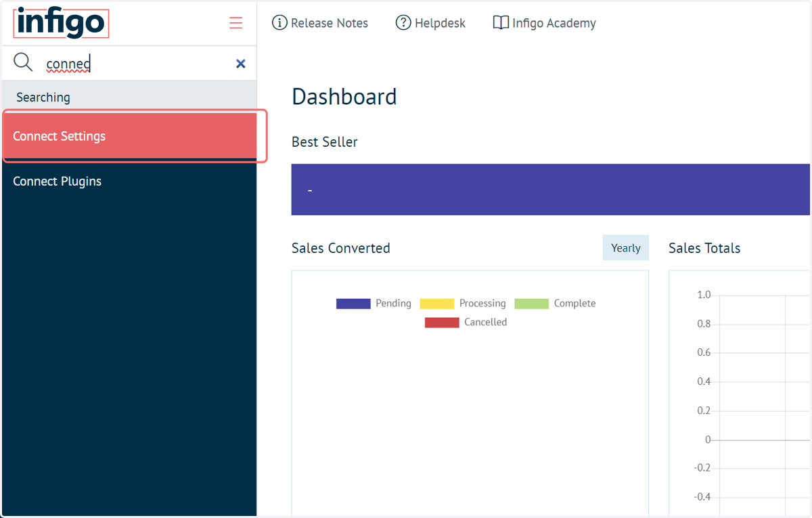This screenshot has width=812, height=518.
Task: Click the -0.4 axis value on Sales Totals chart
Action: [x=702, y=497]
